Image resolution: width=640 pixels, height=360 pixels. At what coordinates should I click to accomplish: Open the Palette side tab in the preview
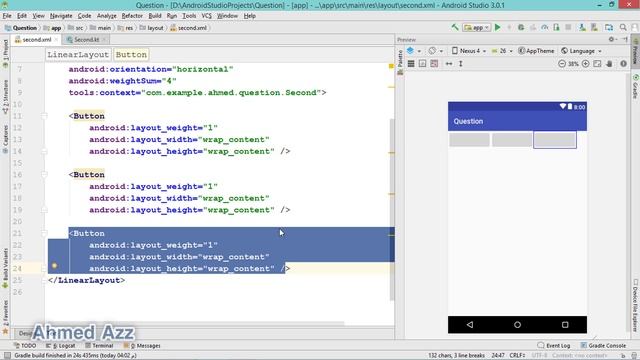point(400,61)
